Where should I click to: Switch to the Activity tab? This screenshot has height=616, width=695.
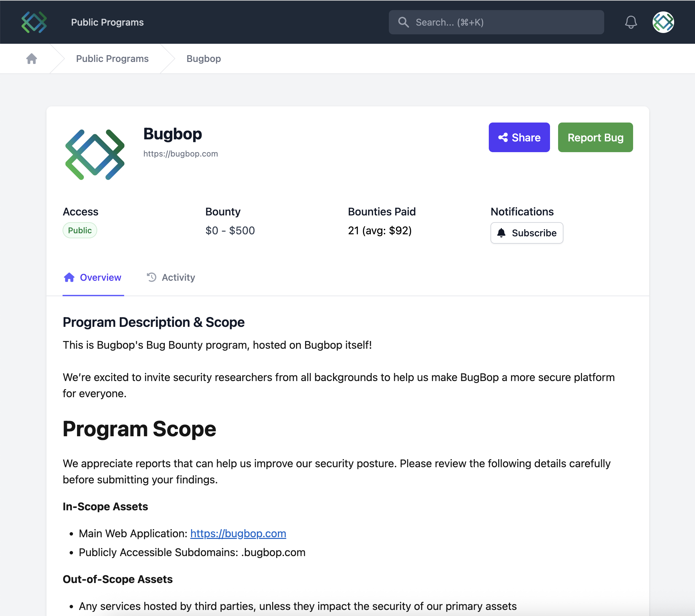(x=178, y=277)
